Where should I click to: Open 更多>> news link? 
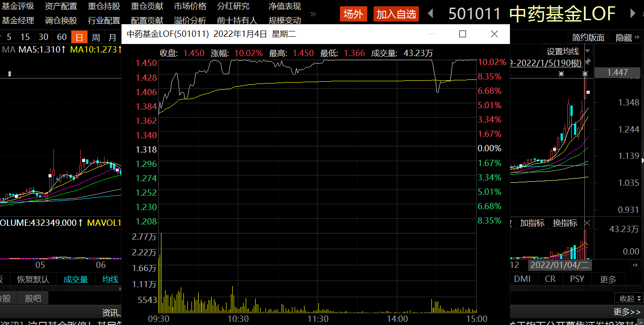click(627, 312)
